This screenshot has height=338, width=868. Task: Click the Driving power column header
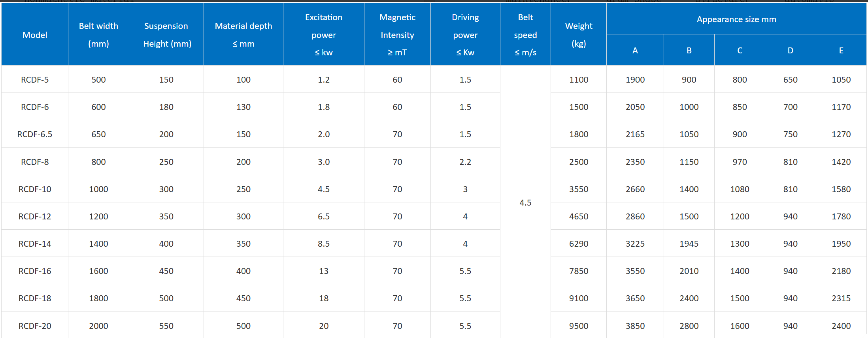(x=465, y=35)
